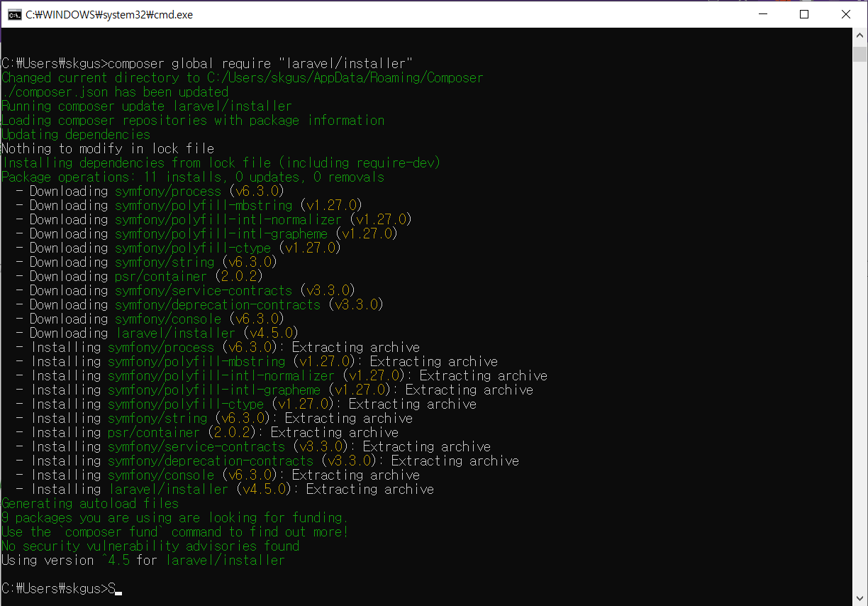868x606 pixels.
Task: Click 'Installing symfony/string' line
Action: coord(214,418)
